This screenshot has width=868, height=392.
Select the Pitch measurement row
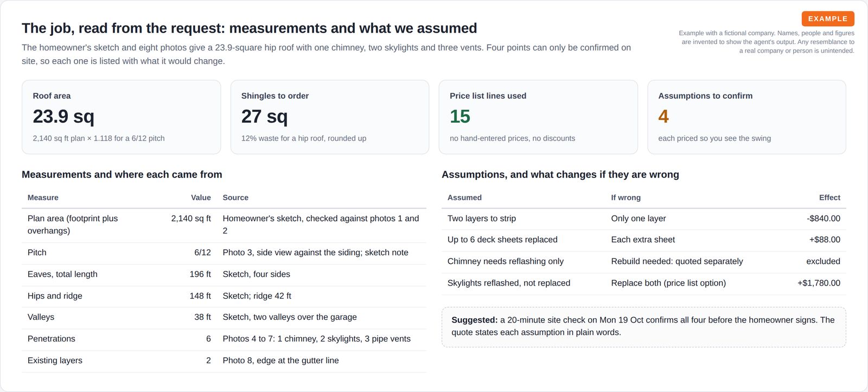point(224,253)
